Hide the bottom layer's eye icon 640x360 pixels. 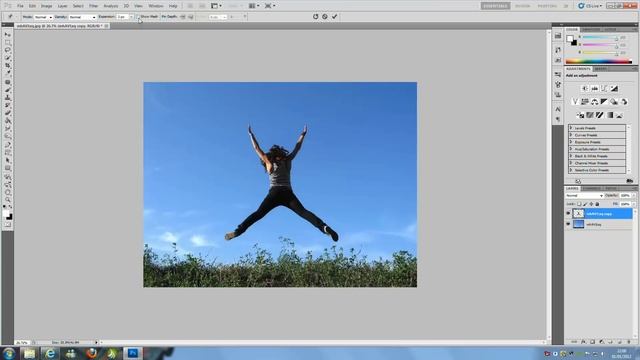click(x=568, y=224)
